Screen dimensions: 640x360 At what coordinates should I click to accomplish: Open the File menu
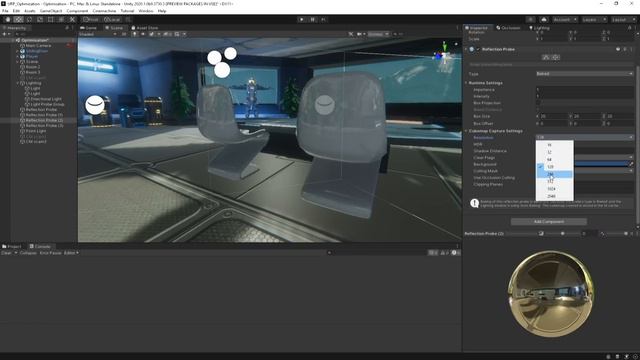tap(5, 11)
